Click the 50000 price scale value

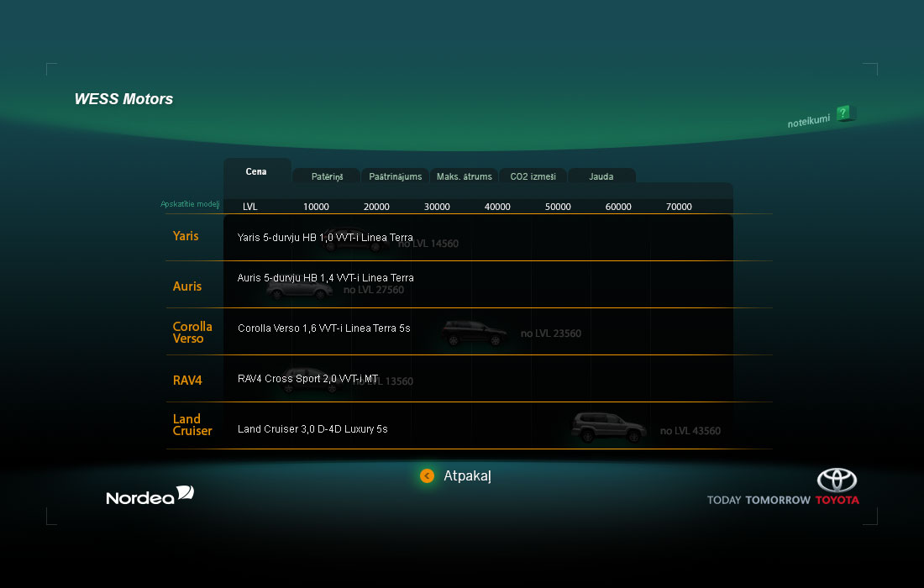[558, 207]
